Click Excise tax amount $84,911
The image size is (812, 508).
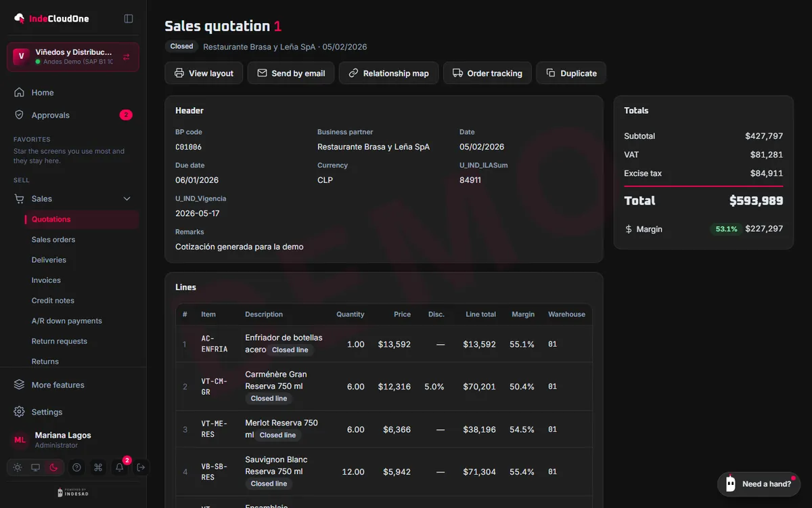767,173
